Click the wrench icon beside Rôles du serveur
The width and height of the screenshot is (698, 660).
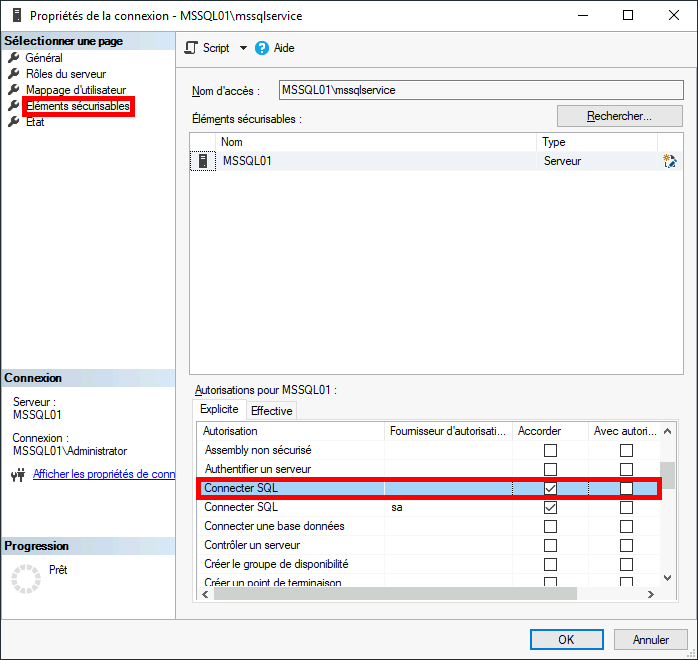[14, 73]
